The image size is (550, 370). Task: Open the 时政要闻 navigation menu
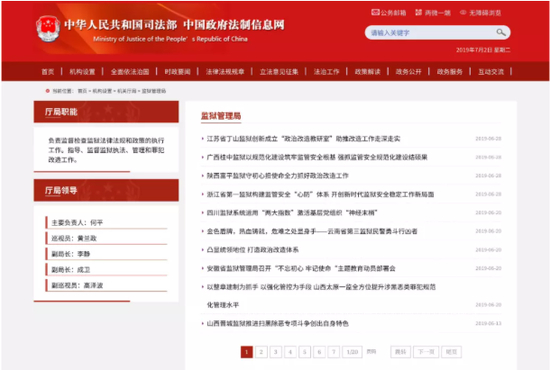177,72
